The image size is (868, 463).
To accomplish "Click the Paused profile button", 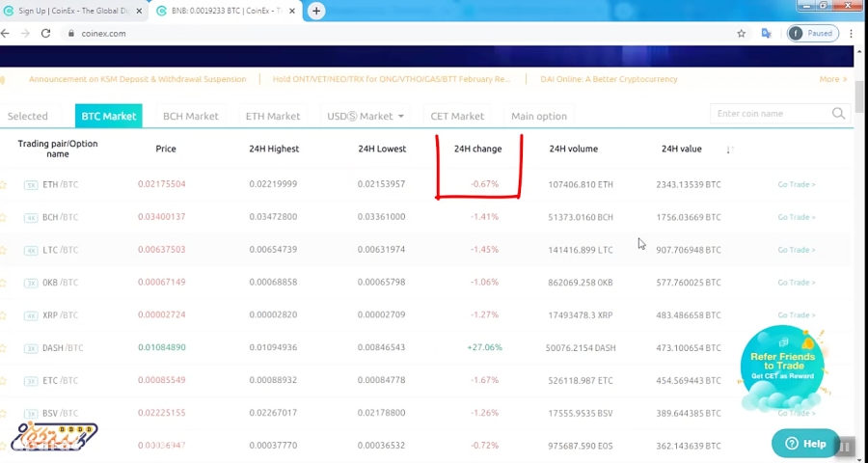I will tap(813, 33).
